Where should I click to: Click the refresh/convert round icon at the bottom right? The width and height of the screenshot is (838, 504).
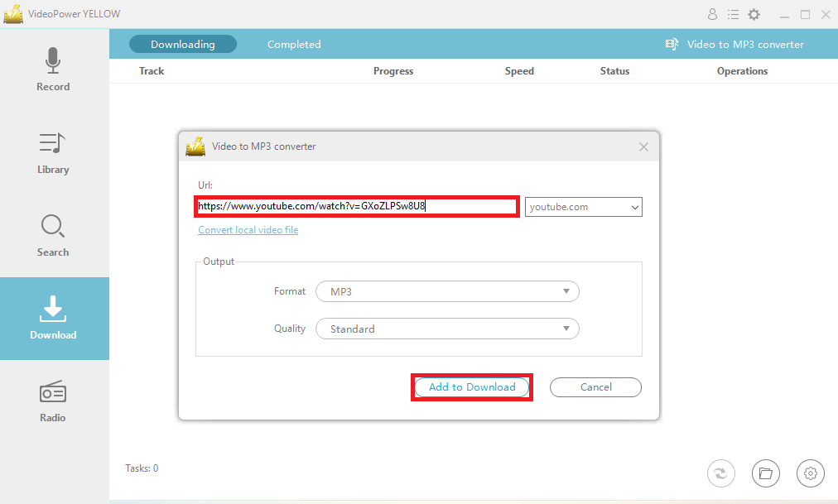pos(721,473)
